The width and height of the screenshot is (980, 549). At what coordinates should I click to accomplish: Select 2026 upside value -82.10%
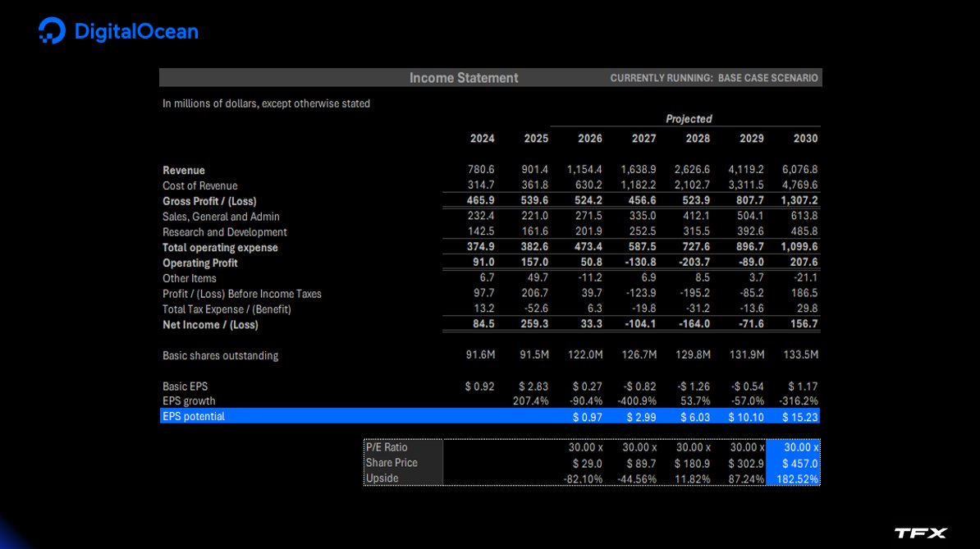point(583,480)
